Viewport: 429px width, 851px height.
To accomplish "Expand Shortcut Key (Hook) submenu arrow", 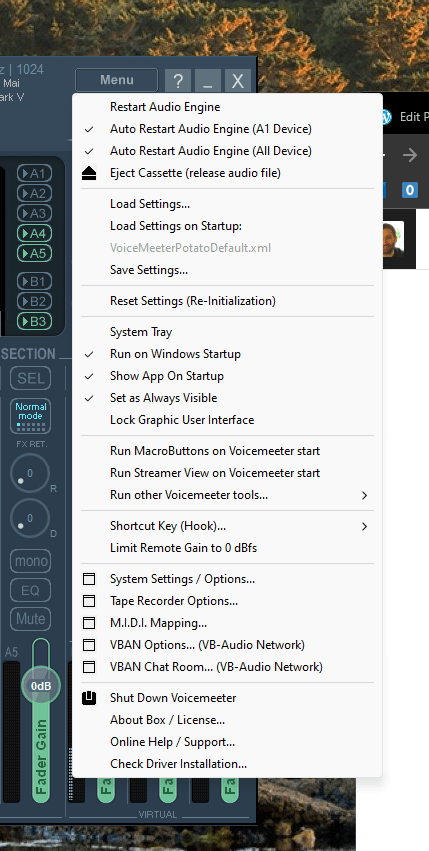I will (x=364, y=526).
